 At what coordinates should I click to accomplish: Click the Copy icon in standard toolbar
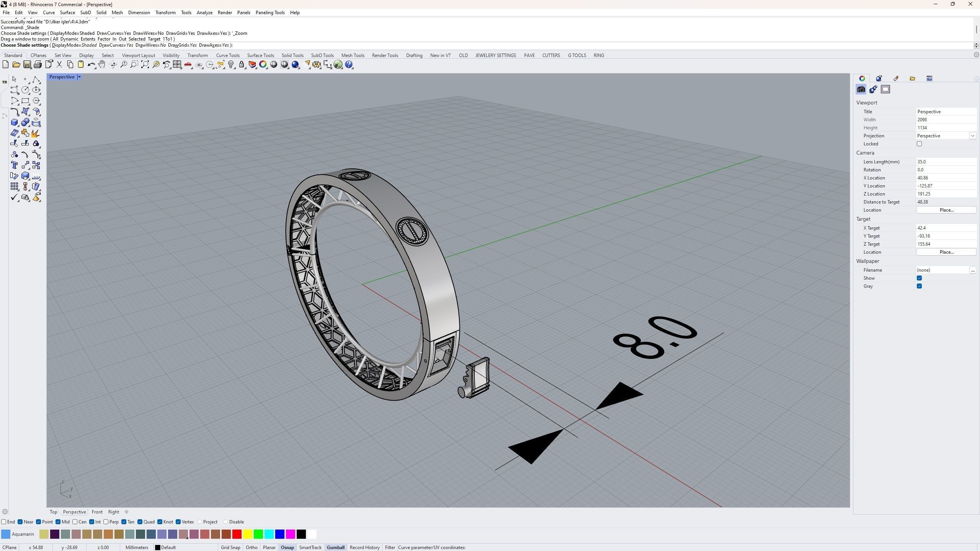(x=70, y=65)
